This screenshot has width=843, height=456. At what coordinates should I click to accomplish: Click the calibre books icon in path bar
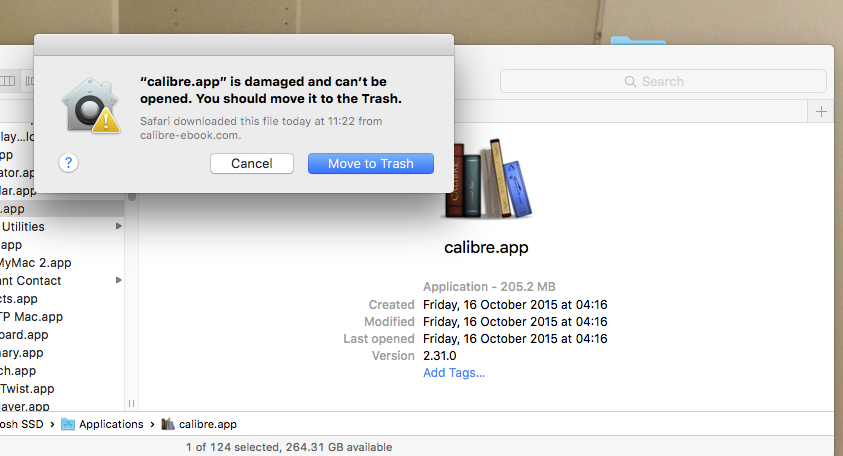(x=168, y=424)
